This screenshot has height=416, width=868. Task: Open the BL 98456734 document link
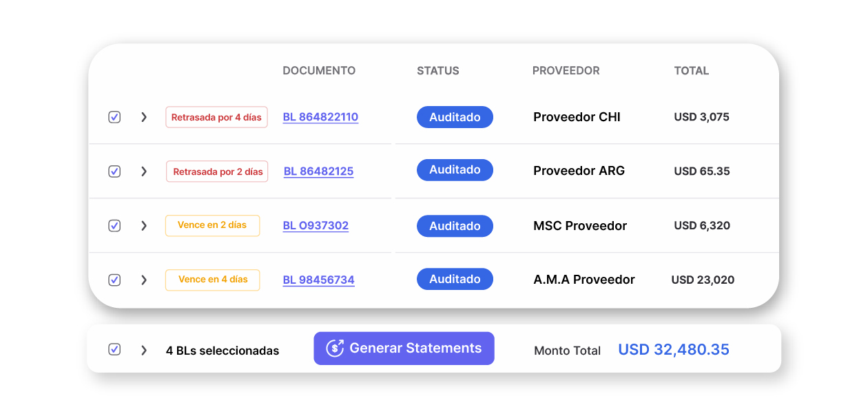click(x=318, y=280)
